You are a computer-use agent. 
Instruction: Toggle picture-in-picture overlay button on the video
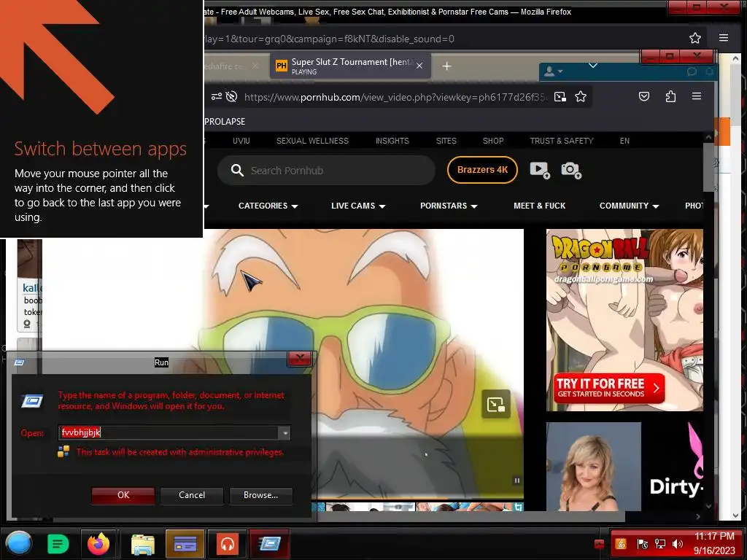496,404
